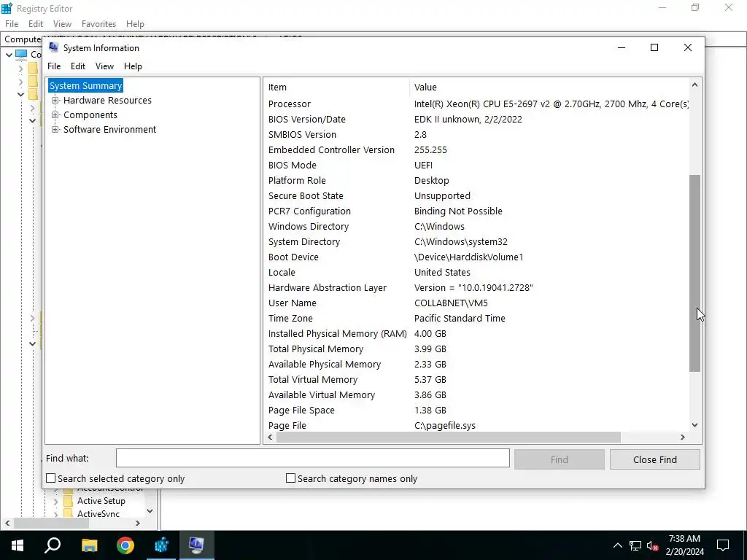The height and width of the screenshot is (560, 747).
Task: Collapse Computer node in Registry Editor
Action: tap(9, 55)
